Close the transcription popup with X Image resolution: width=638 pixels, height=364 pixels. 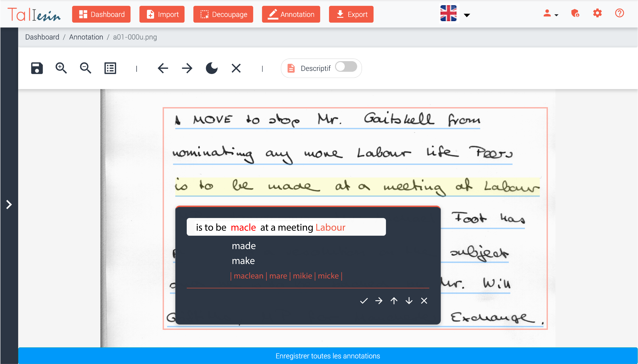424,301
